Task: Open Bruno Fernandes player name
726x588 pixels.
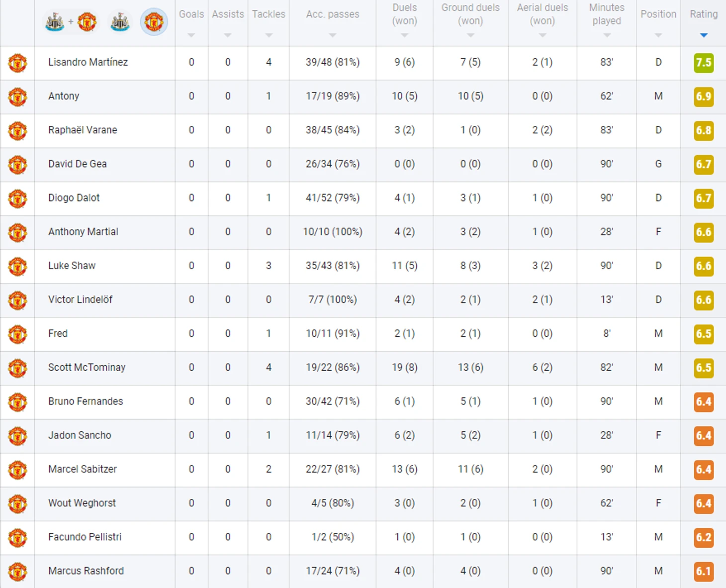Action: 86,401
